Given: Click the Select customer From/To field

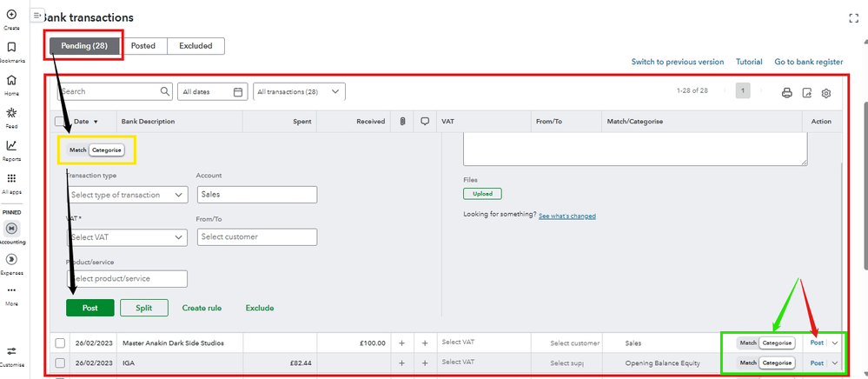Looking at the screenshot, I should (257, 237).
